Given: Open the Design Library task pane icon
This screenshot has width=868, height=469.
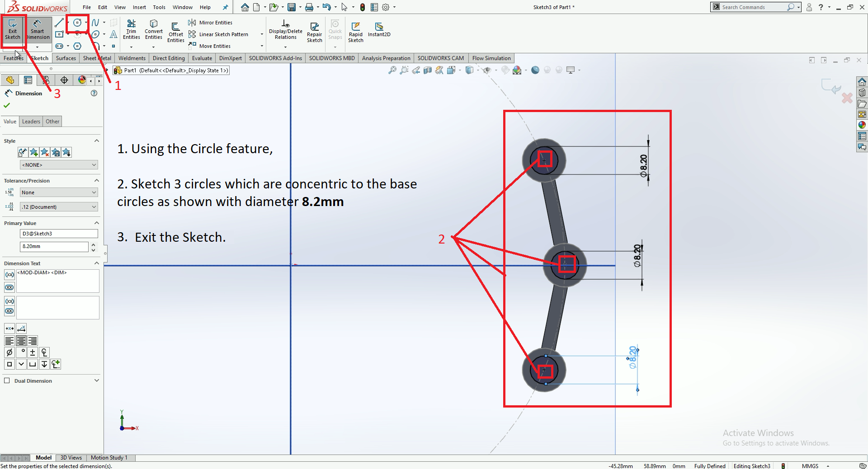Looking at the screenshot, I should point(862,93).
